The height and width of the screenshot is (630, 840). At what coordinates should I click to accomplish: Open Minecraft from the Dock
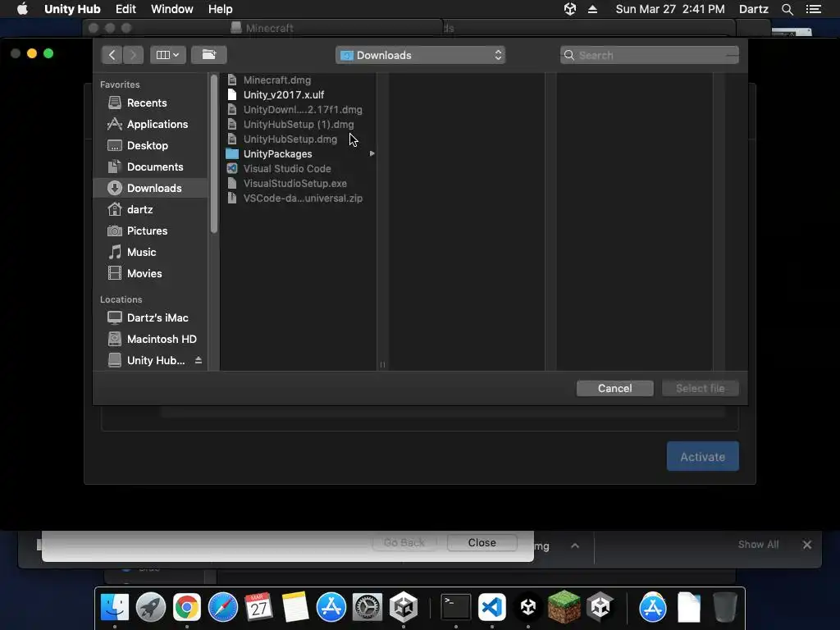tap(564, 607)
